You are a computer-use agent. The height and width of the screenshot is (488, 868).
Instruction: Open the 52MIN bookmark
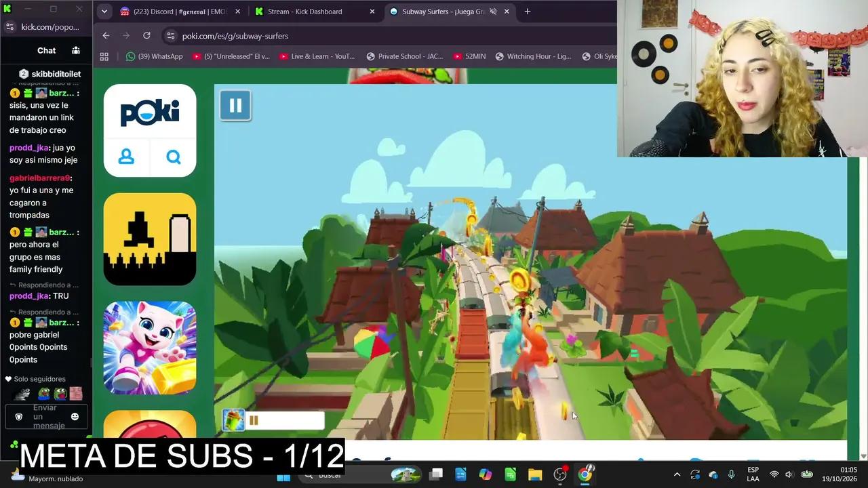pos(469,56)
